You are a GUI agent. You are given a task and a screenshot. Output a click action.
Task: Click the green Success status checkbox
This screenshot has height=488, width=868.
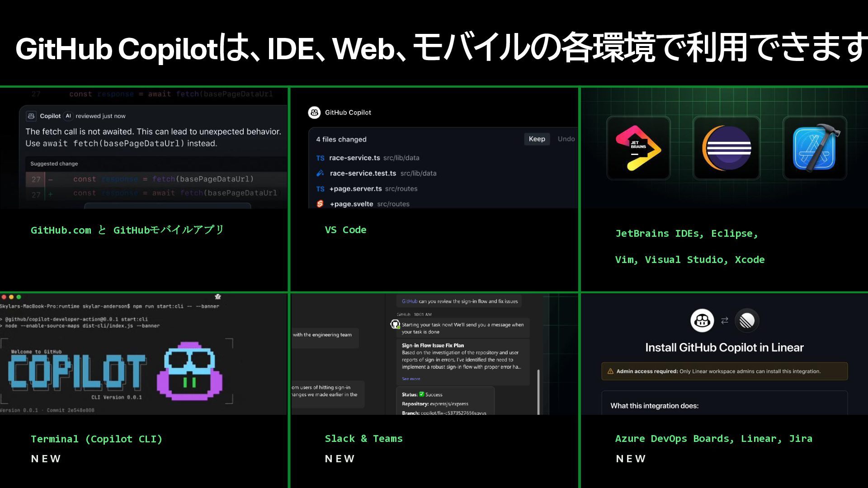[x=421, y=394]
